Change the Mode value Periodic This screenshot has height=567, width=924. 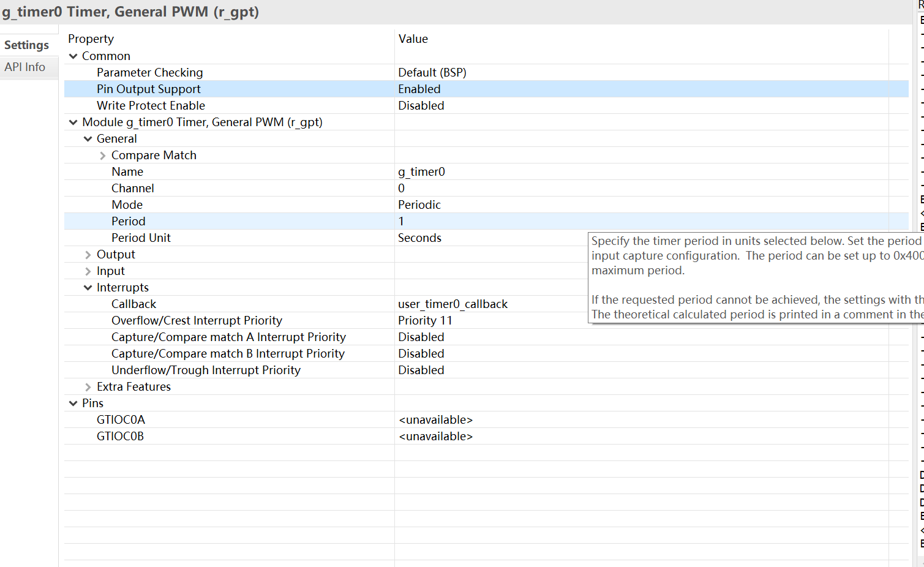click(x=419, y=205)
